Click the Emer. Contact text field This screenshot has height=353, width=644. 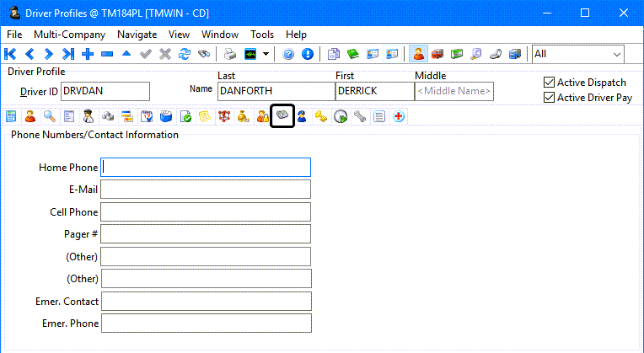point(206,301)
